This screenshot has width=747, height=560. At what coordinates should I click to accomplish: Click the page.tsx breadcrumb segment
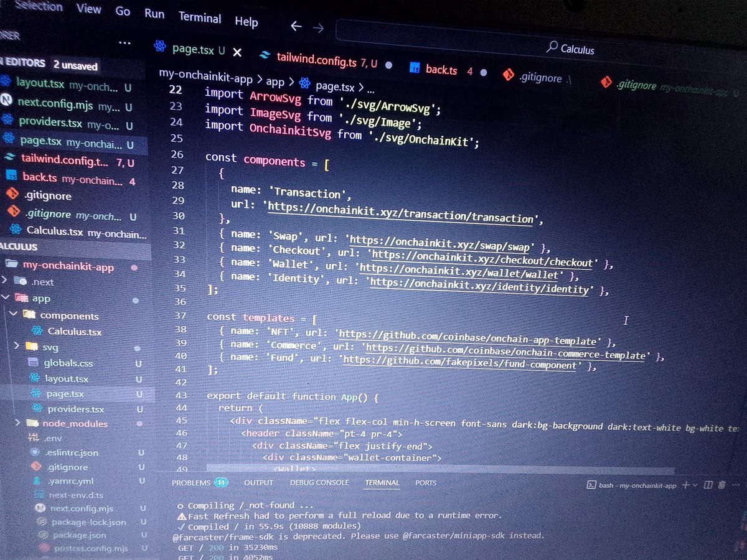(335, 86)
